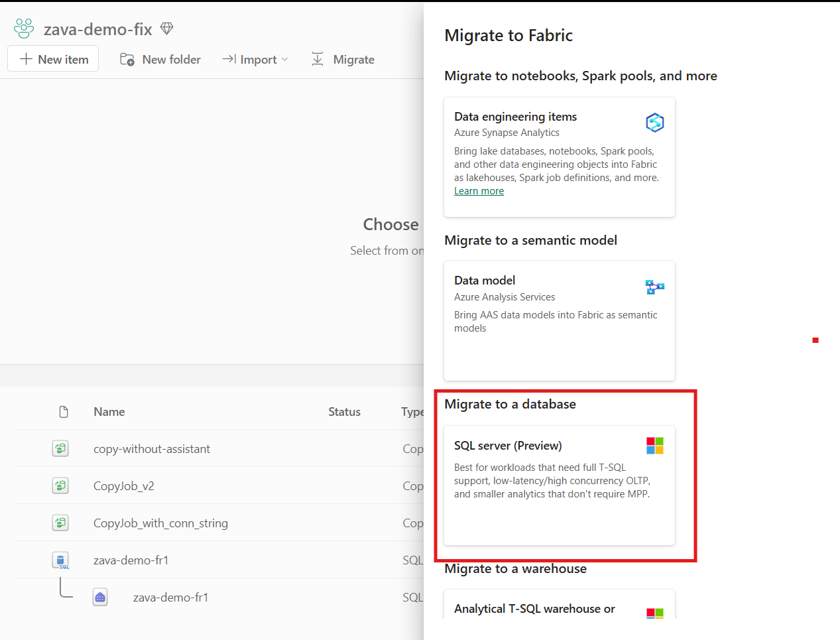Click the copy job icon beside CopyJob_with_conn_string

pos(60,523)
